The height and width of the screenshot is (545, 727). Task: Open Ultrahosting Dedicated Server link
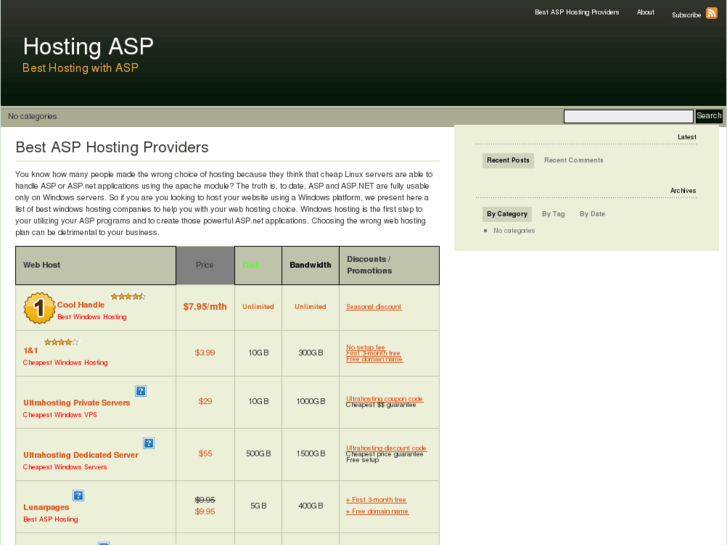(81, 455)
